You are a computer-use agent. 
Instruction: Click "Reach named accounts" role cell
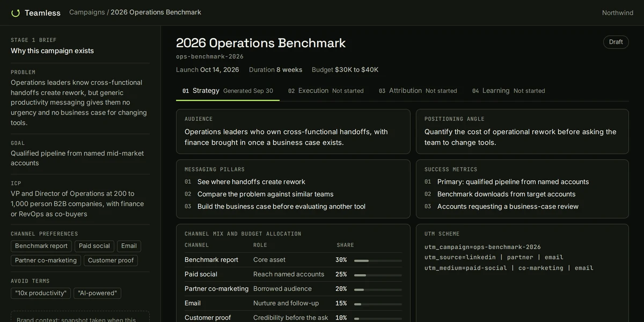tap(289, 274)
